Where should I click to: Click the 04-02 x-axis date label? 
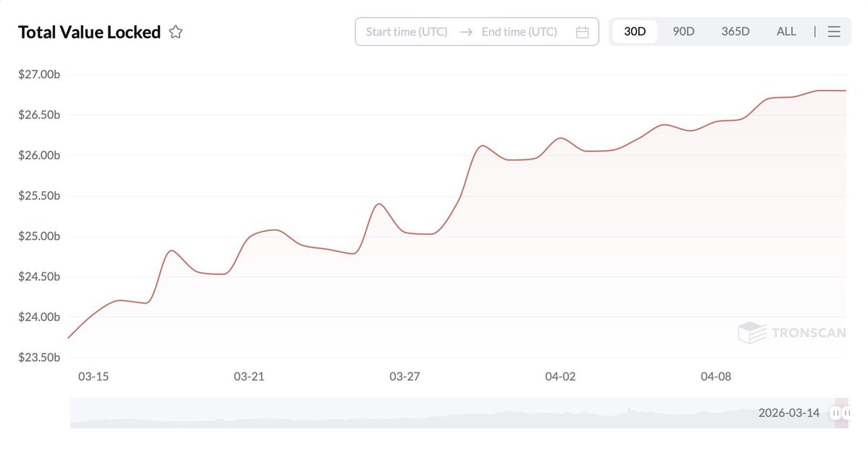(560, 377)
